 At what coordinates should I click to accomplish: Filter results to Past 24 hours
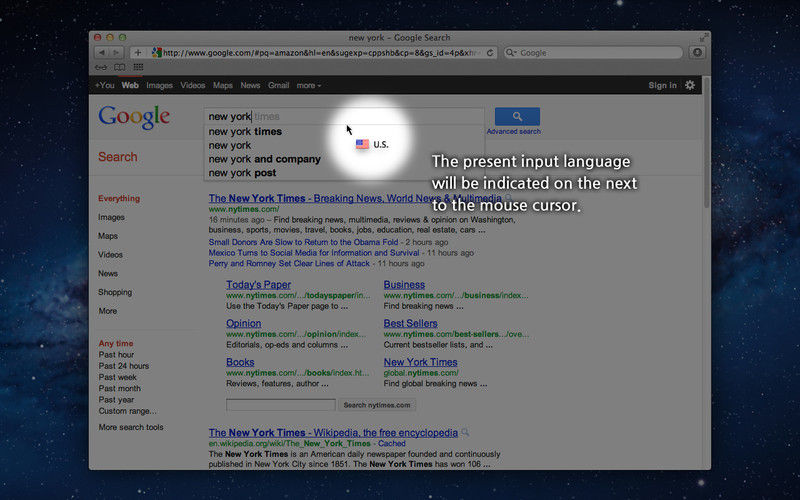(x=123, y=366)
